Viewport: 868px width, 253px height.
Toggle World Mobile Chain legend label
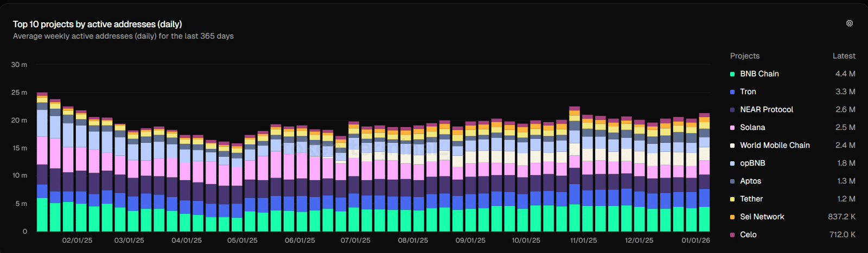click(774, 146)
